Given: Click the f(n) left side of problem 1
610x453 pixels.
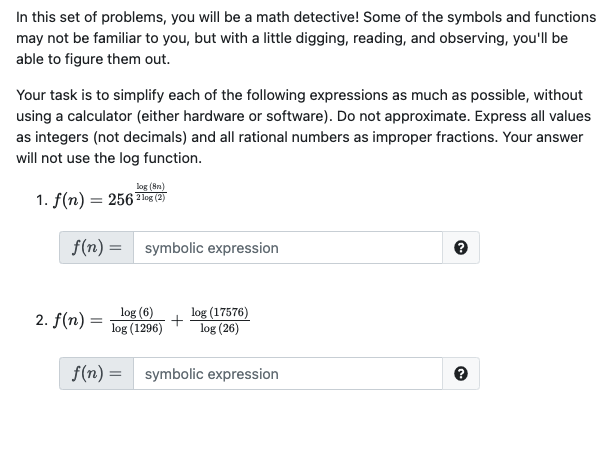Looking at the screenshot, I should click(68, 200).
